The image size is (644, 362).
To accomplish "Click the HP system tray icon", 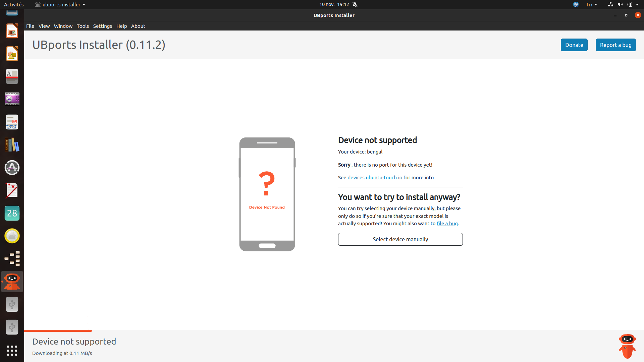I will click(x=576, y=4).
